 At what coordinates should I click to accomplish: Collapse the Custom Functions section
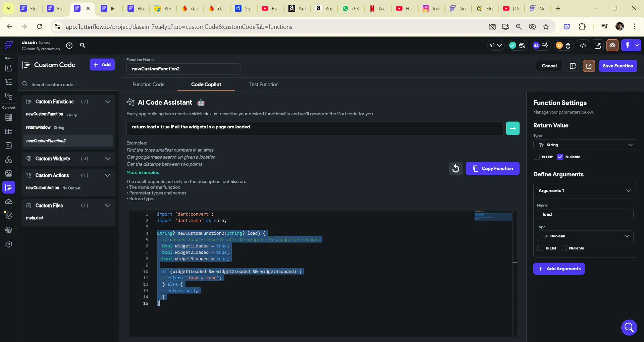(x=108, y=102)
